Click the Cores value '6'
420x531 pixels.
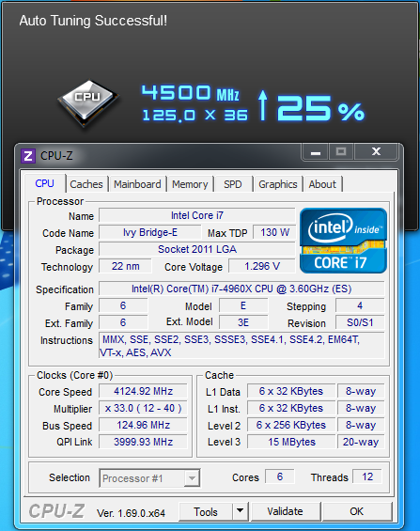point(280,476)
